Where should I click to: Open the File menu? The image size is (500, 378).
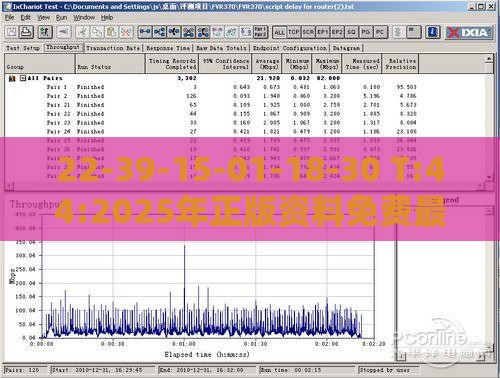[x=9, y=18]
